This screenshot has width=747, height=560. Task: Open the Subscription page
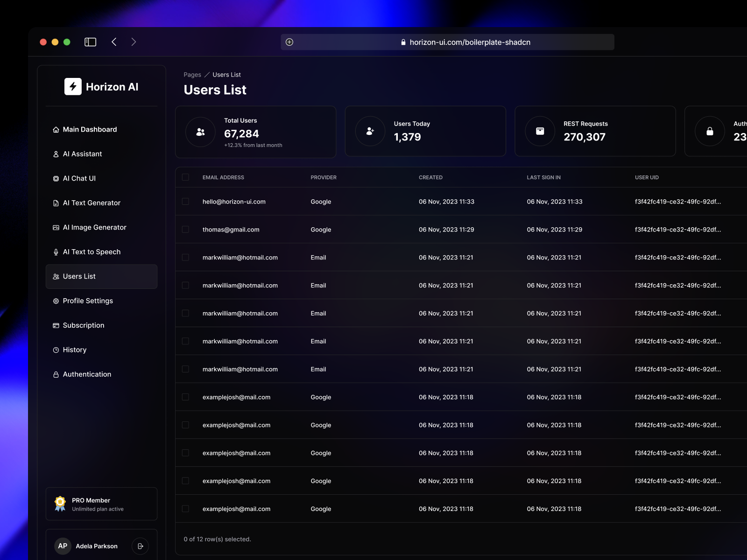coord(84,325)
